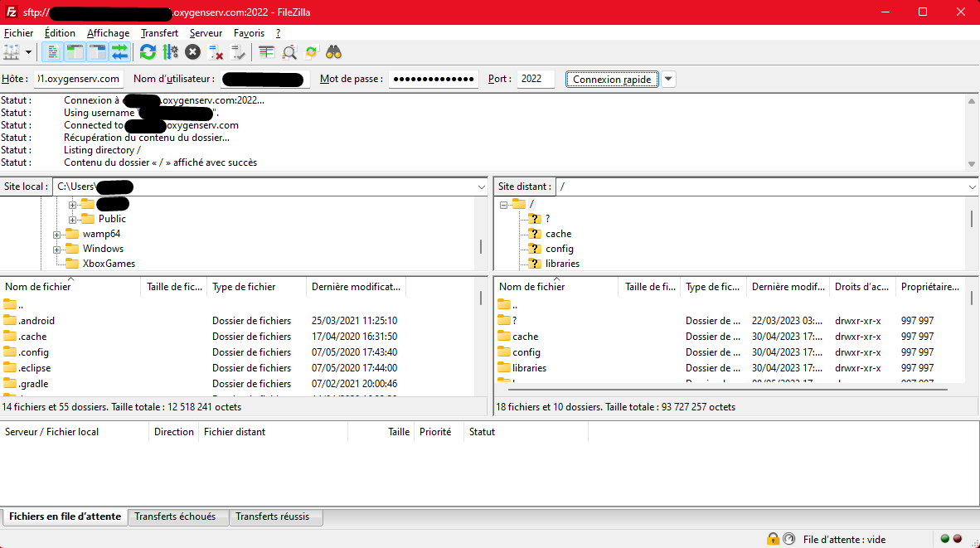Click the binoculars file search icon
This screenshot has width=980, height=548.
333,52
